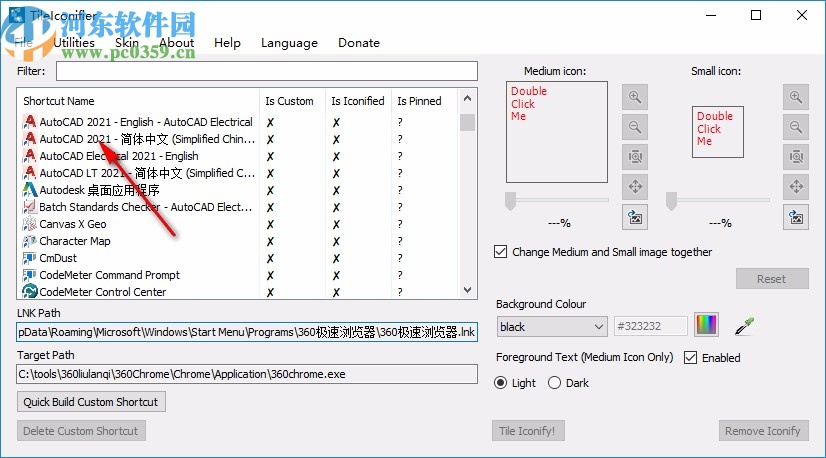Select the CodeMeter Command Prompt shortcut

(x=110, y=275)
